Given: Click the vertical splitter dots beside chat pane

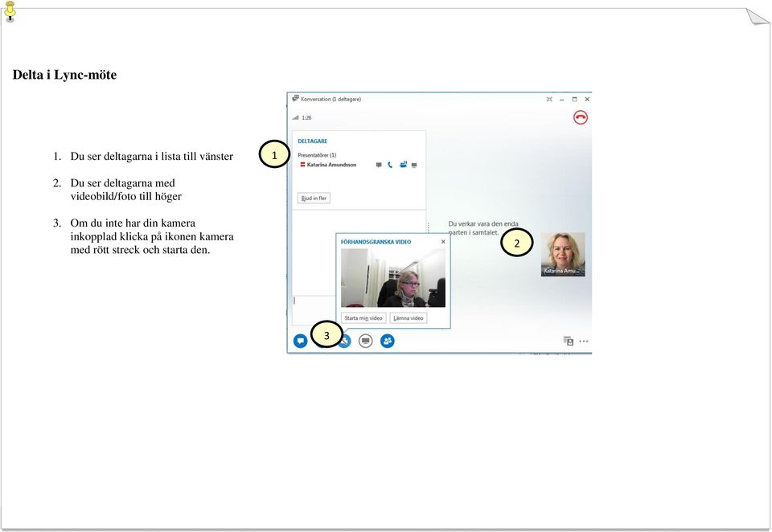Looking at the screenshot, I should click(x=429, y=227).
